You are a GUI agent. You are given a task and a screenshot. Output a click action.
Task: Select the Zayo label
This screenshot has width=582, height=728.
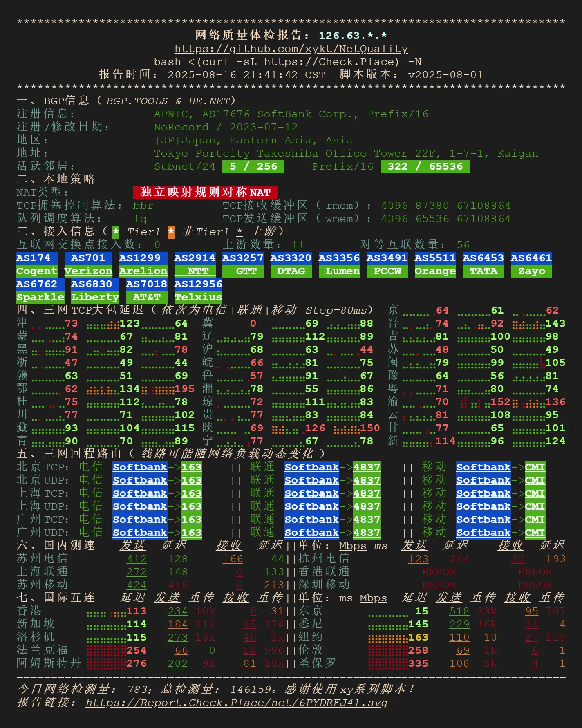point(531,271)
